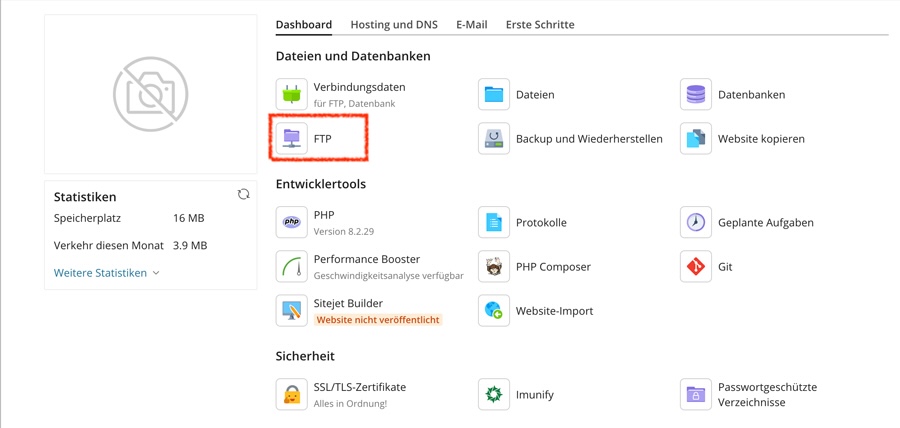Switch to the E-Mail tab

[472, 24]
